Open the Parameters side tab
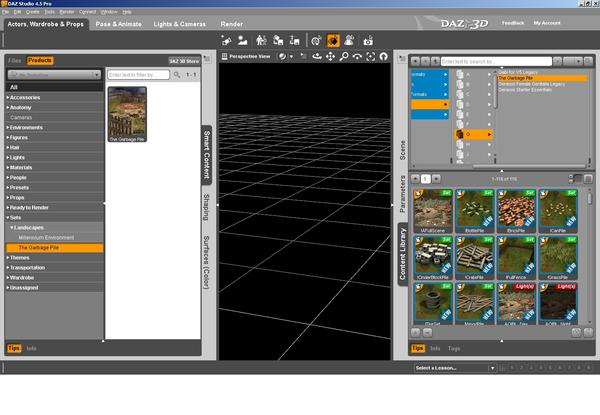The image size is (600, 415). [x=402, y=194]
